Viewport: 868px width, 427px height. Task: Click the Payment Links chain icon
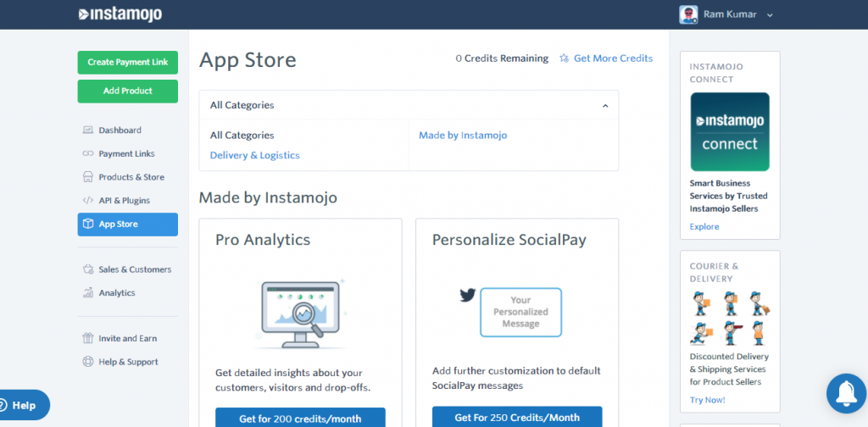pyautogui.click(x=88, y=154)
